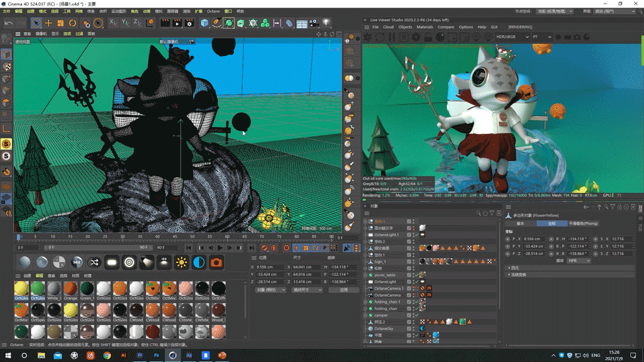This screenshot has width=644, height=362.
Task: Go to end of animation button
Action: click(252, 248)
